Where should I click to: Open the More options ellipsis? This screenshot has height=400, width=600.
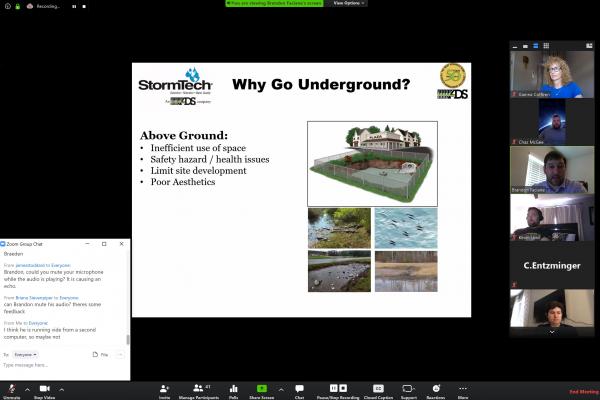463,391
